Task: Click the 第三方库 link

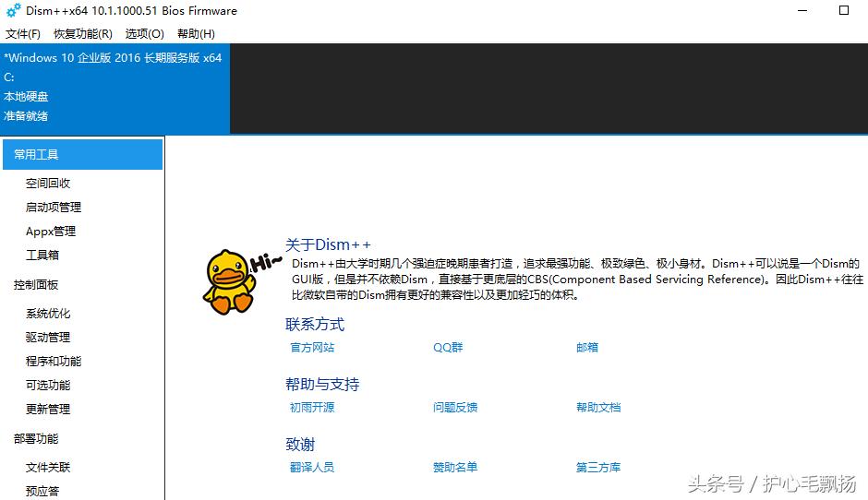Action: (598, 468)
